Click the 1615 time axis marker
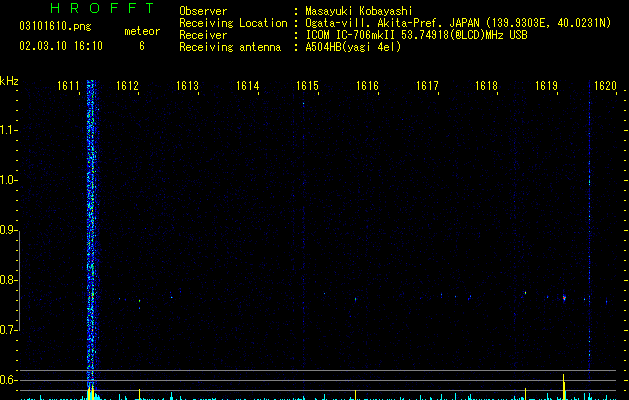This screenshot has height=400, width=629. pos(307,86)
